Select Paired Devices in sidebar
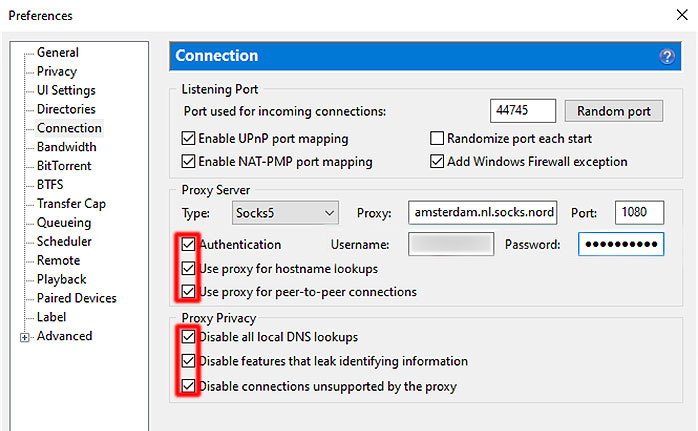Viewport: 698px width, 431px height. 76,298
